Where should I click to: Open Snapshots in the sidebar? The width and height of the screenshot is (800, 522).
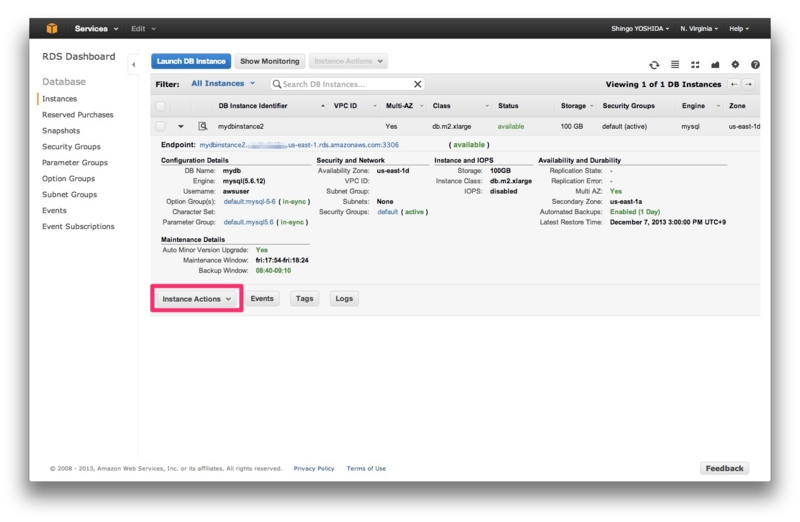click(61, 131)
